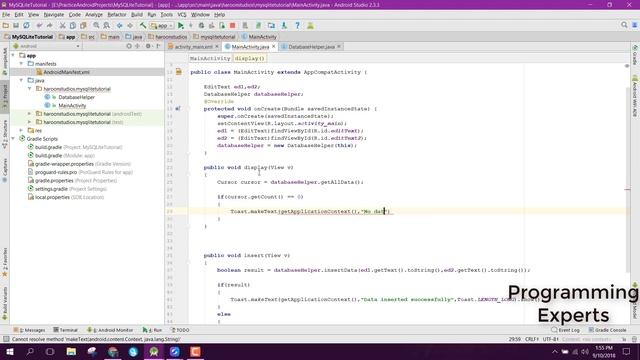Image resolution: width=640 pixels, height=360 pixels.
Task: Toggle the Favorites side tool window
Action: click(x=5, y=262)
